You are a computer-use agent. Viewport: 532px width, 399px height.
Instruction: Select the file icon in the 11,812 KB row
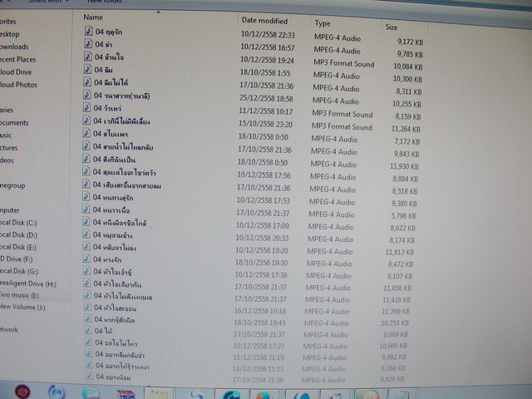[x=86, y=246]
